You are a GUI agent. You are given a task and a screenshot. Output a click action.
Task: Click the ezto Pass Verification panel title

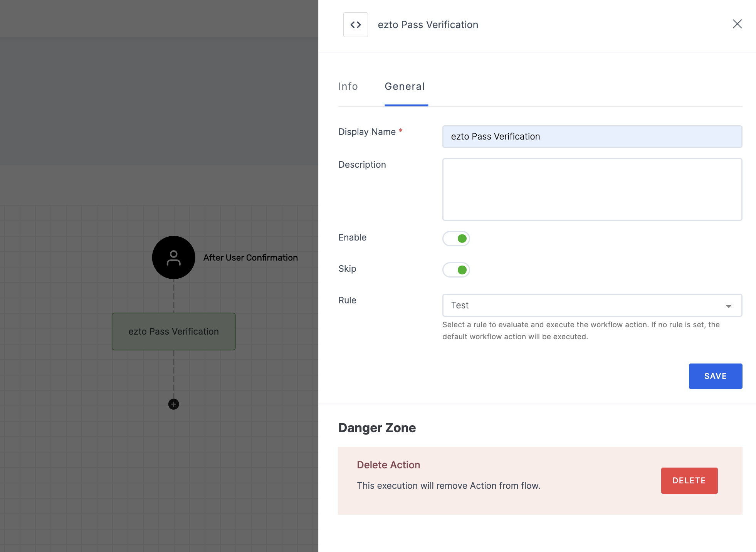tap(428, 25)
